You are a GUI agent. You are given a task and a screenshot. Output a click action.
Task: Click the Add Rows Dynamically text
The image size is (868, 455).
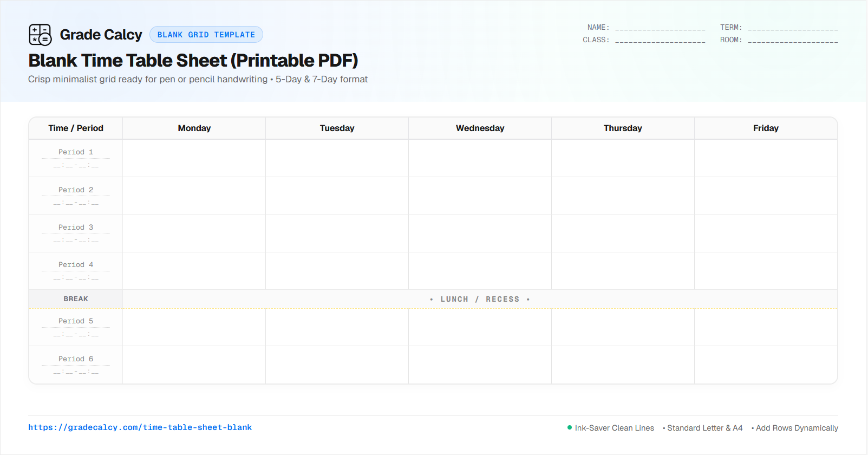(797, 428)
